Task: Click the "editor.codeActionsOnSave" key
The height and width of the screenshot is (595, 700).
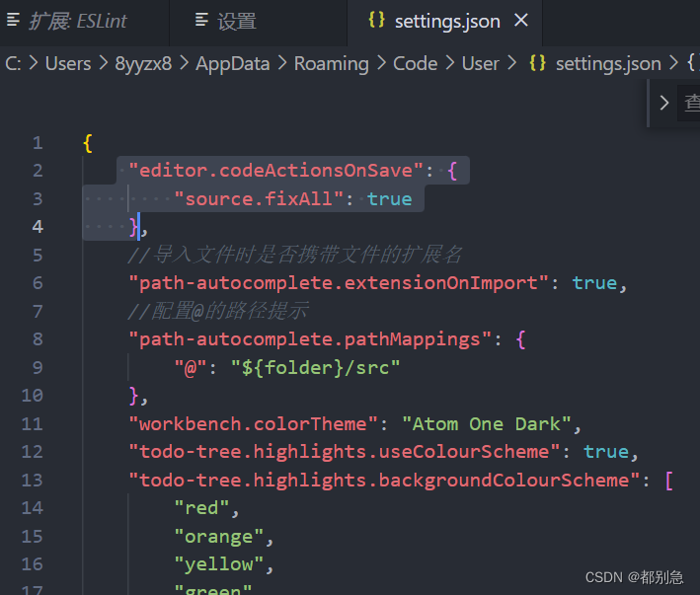Action: (x=275, y=171)
